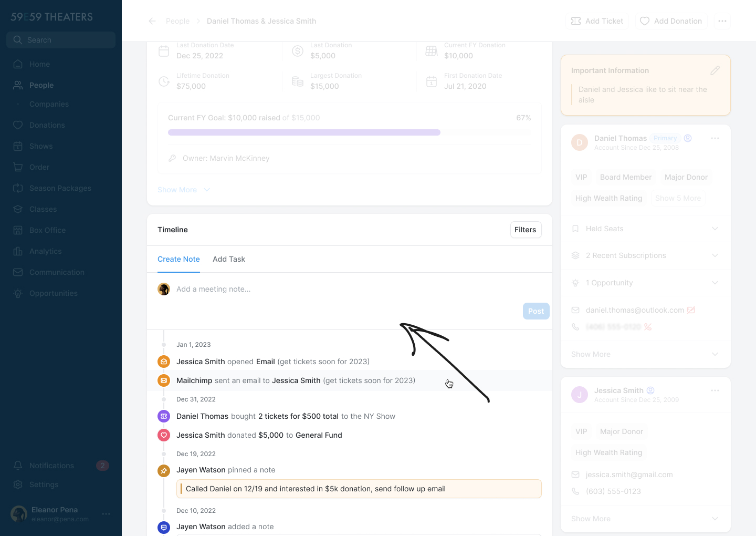The image size is (756, 536).
Task: Click the Notifications bell icon in sidebar
Action: (x=18, y=466)
